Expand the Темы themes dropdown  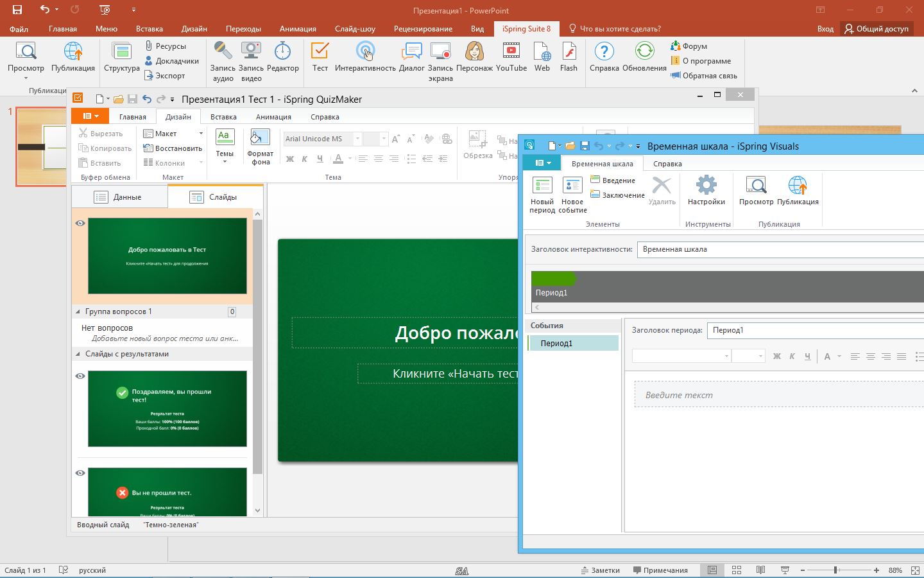click(225, 146)
